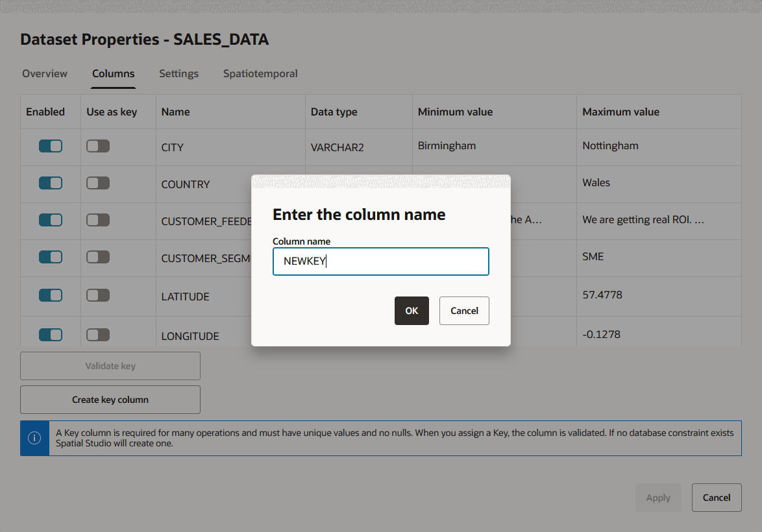The image size is (762, 532).
Task: Toggle Enabled switch for CITY column
Action: click(x=51, y=146)
